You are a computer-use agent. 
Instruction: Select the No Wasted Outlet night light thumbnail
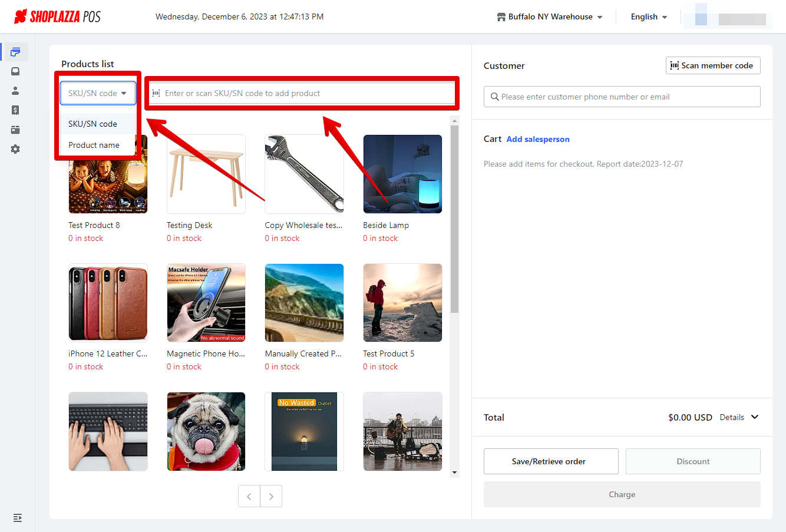click(x=304, y=431)
